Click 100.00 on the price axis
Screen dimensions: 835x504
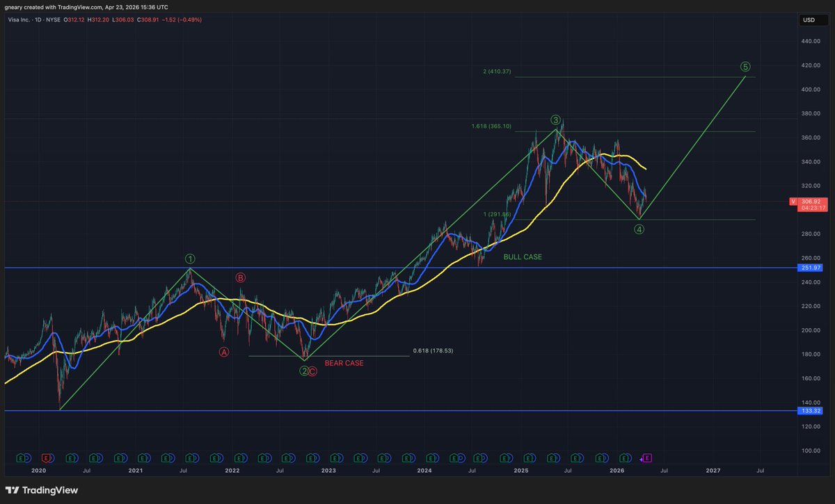point(811,450)
